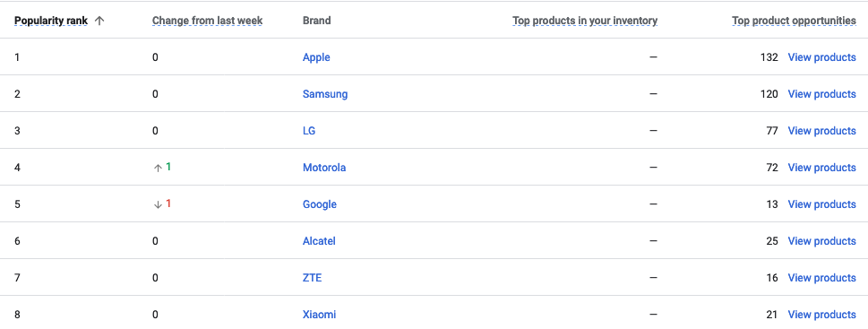This screenshot has width=868, height=329.
Task: View products for Samsung
Action: point(822,94)
